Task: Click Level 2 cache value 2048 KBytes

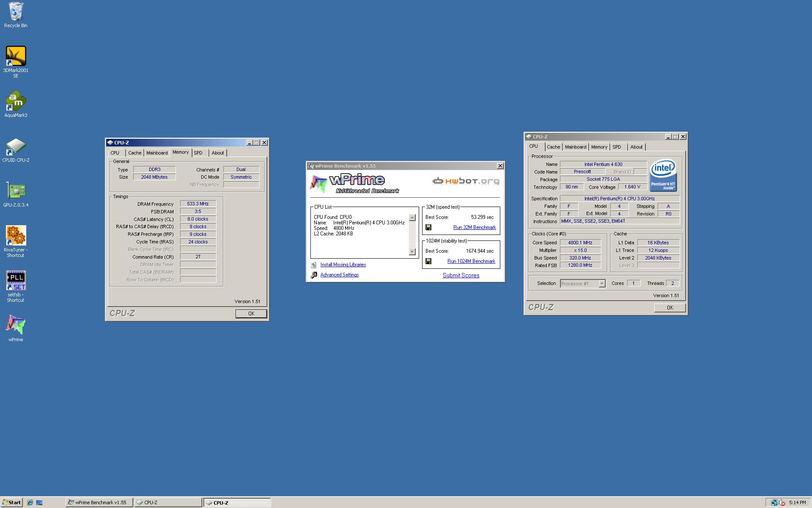Action: [x=658, y=258]
